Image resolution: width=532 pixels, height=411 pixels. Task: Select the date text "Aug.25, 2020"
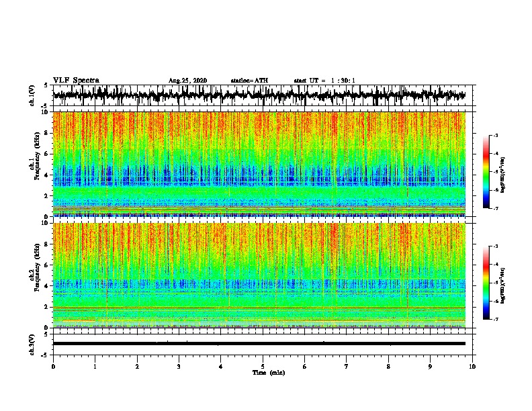[x=187, y=81]
